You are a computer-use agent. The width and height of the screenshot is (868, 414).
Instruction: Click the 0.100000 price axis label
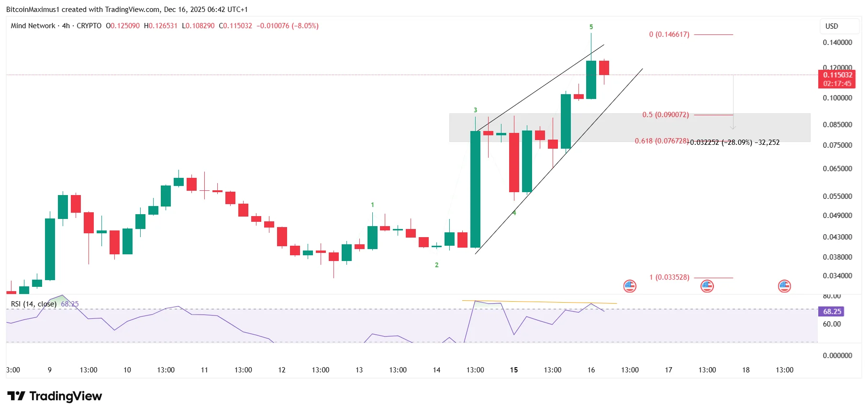837,98
